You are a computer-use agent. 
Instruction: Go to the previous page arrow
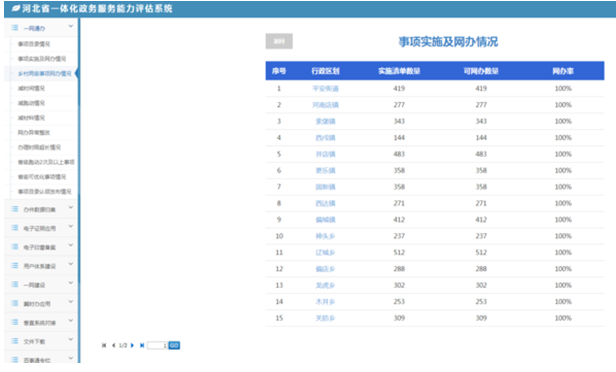tap(114, 345)
